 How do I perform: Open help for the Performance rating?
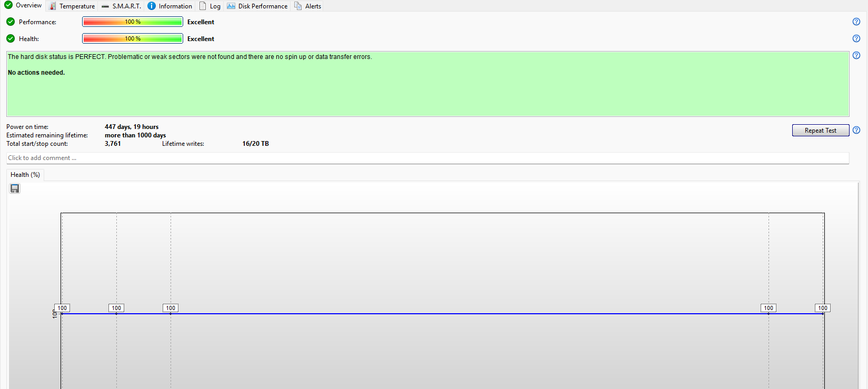(x=856, y=22)
